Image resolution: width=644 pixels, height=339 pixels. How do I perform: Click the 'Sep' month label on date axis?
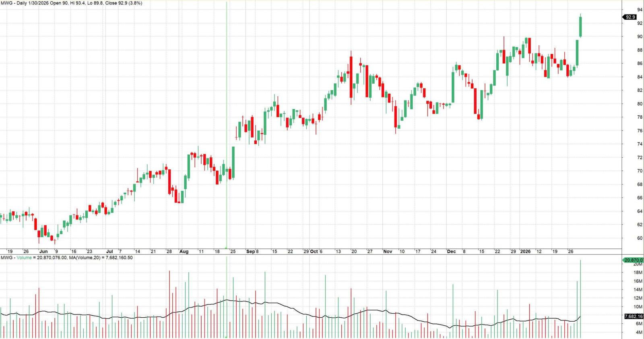pyautogui.click(x=250, y=251)
